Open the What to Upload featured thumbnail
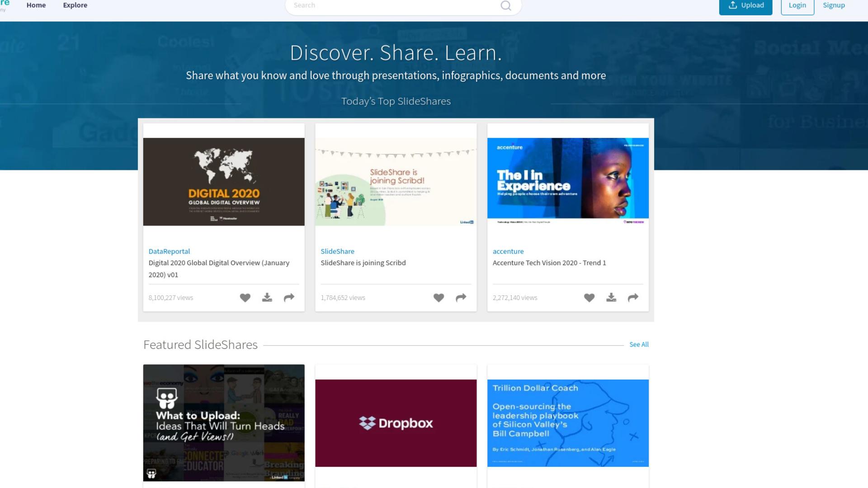Viewport: 868px width, 488px height. (224, 423)
